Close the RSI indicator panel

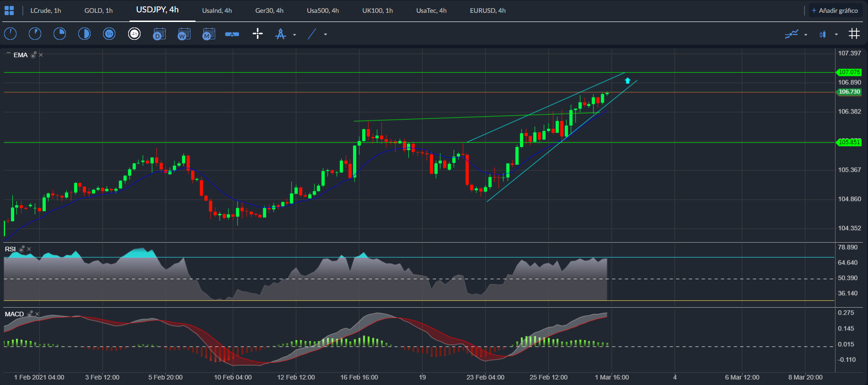[29, 249]
